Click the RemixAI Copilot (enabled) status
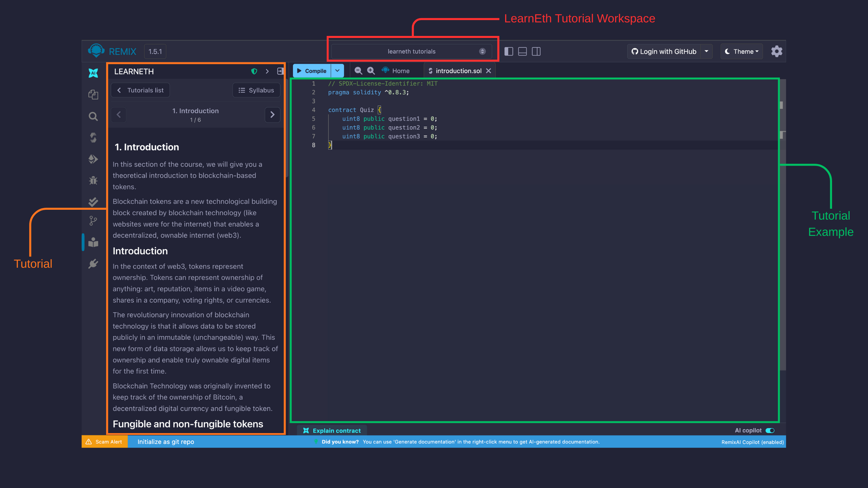 coord(753,442)
